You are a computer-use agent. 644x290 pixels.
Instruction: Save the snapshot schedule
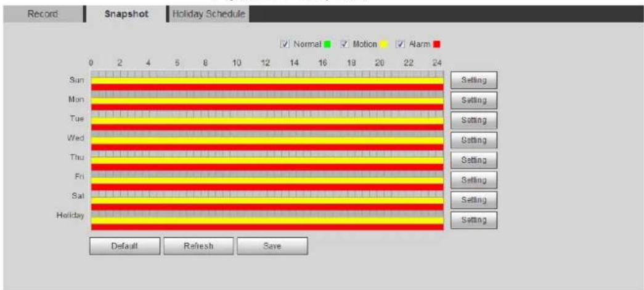272,246
